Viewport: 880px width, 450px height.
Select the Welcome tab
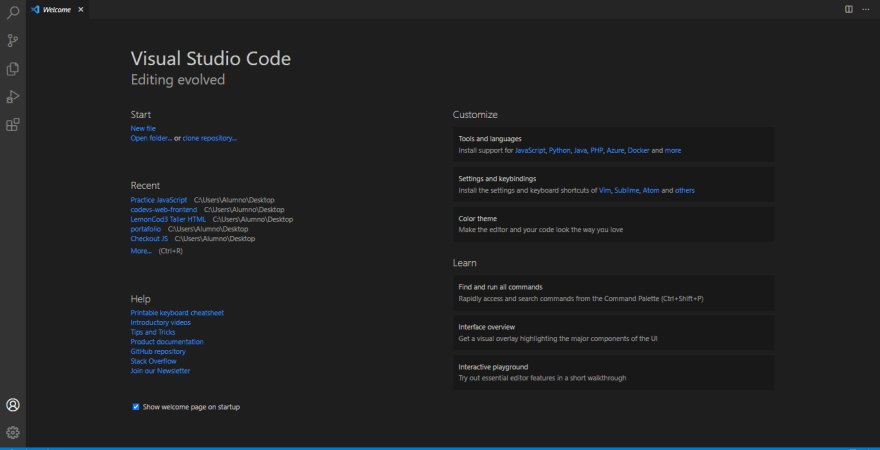[x=57, y=10]
